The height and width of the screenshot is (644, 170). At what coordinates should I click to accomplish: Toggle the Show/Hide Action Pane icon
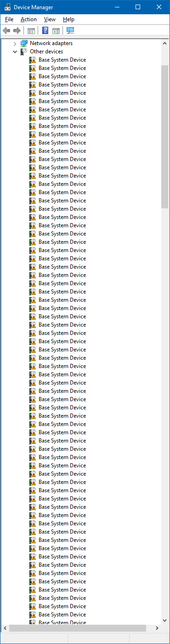56,31
